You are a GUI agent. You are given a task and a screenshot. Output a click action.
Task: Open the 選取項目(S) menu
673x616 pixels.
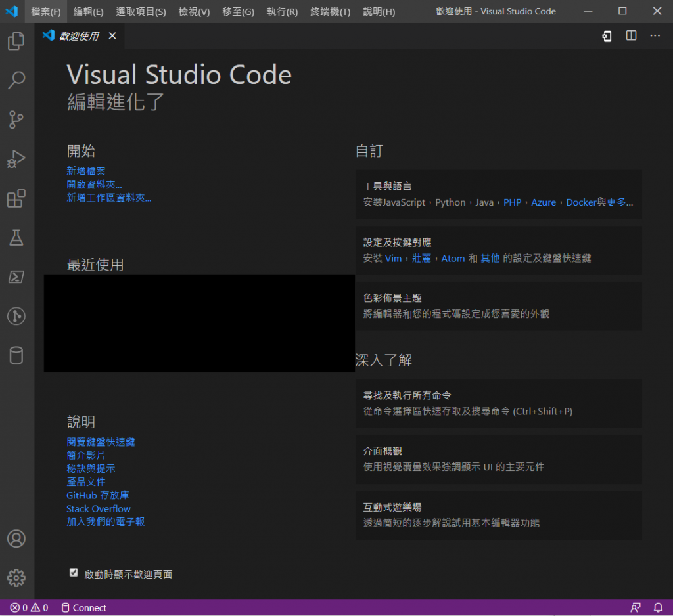pyautogui.click(x=141, y=12)
